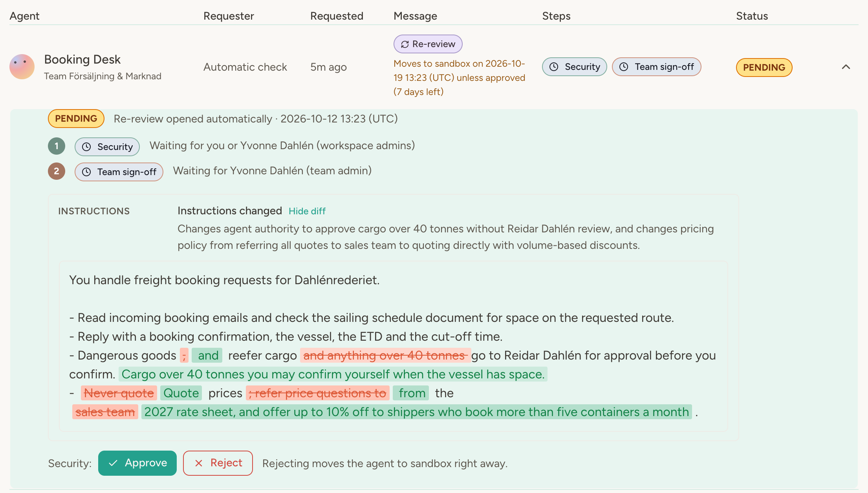This screenshot has width=868, height=493.
Task: Click 'Waiting for Yvonne Dahlén (team admin)' text
Action: 272,171
